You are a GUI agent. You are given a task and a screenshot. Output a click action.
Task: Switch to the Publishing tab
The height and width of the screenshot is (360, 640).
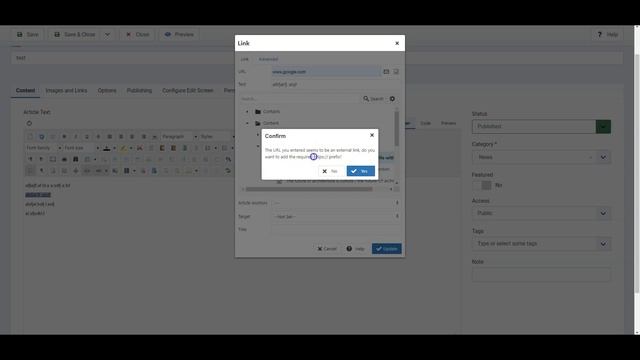(139, 91)
